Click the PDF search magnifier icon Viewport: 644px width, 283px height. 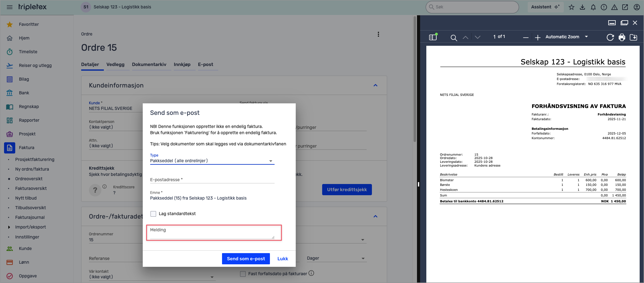[454, 38]
